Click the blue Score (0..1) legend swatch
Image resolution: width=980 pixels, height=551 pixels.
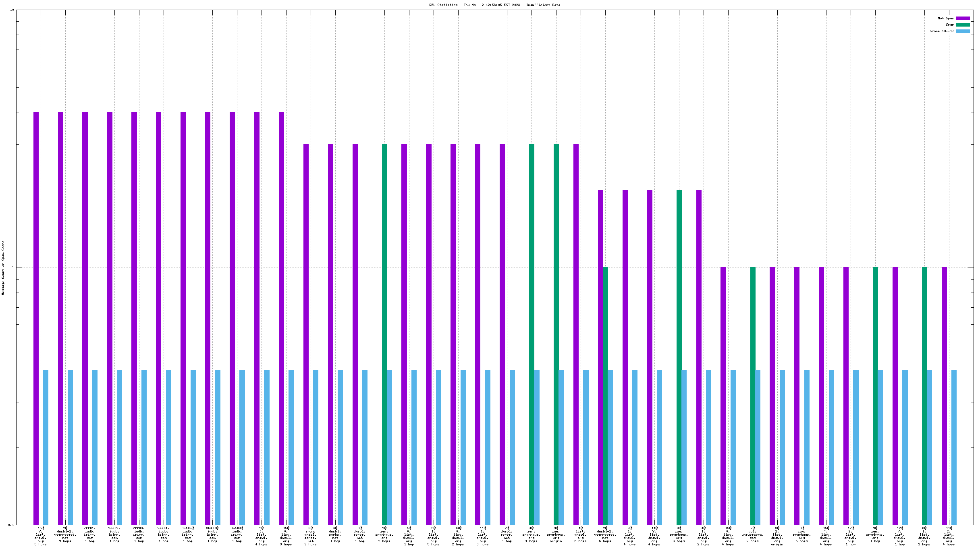pos(963,31)
